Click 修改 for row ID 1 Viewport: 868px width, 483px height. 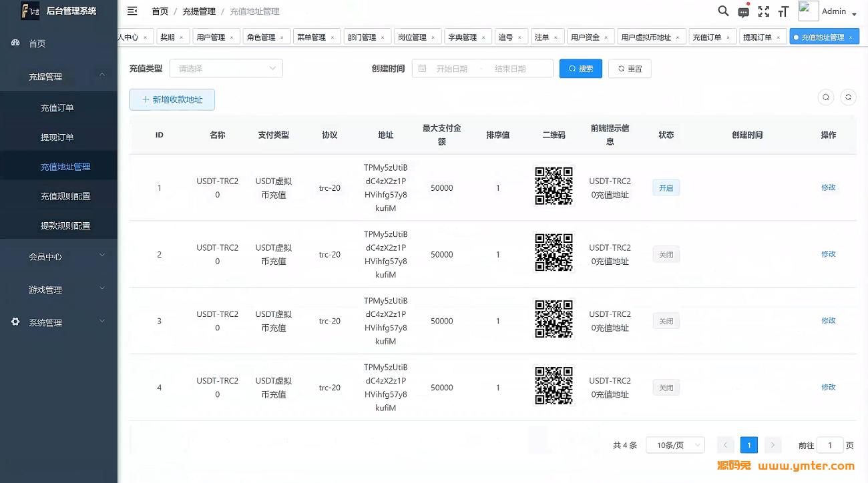[829, 187]
